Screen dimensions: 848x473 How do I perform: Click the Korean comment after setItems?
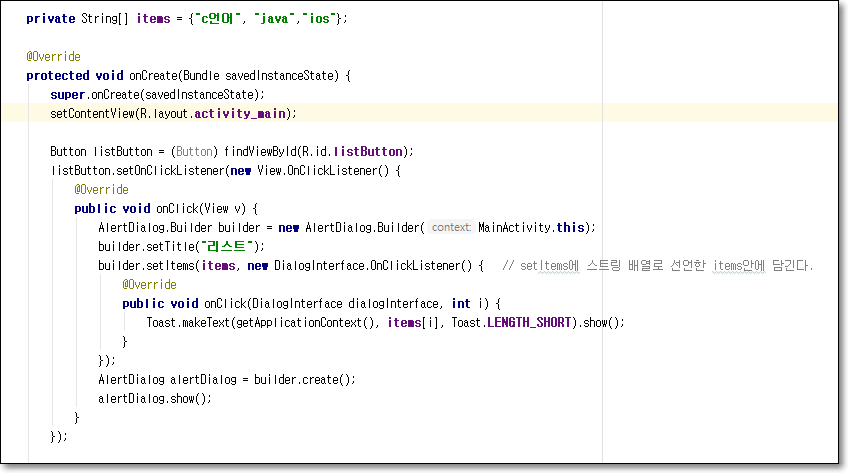click(658, 265)
